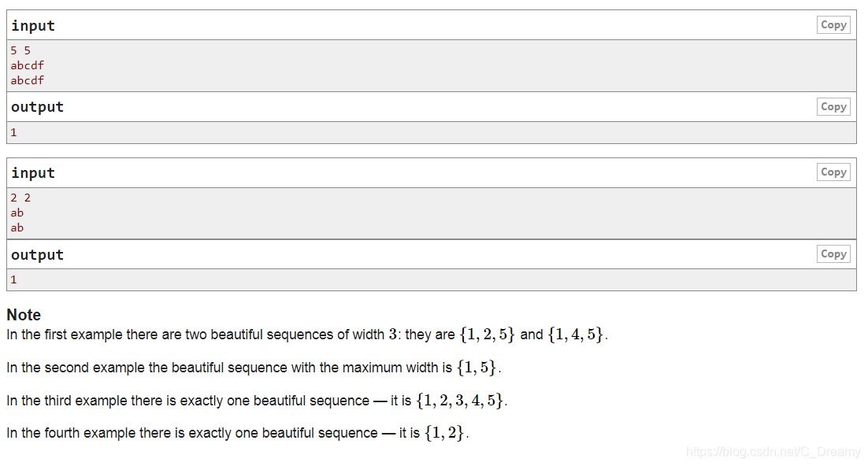Click the second "ab" line

coord(17,227)
